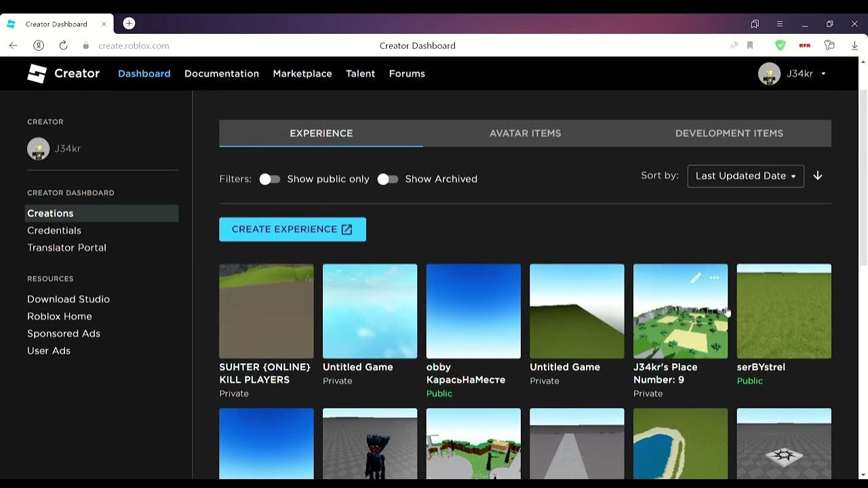Open the Marketplace nav item
The height and width of the screenshot is (488, 868).
(x=302, y=73)
